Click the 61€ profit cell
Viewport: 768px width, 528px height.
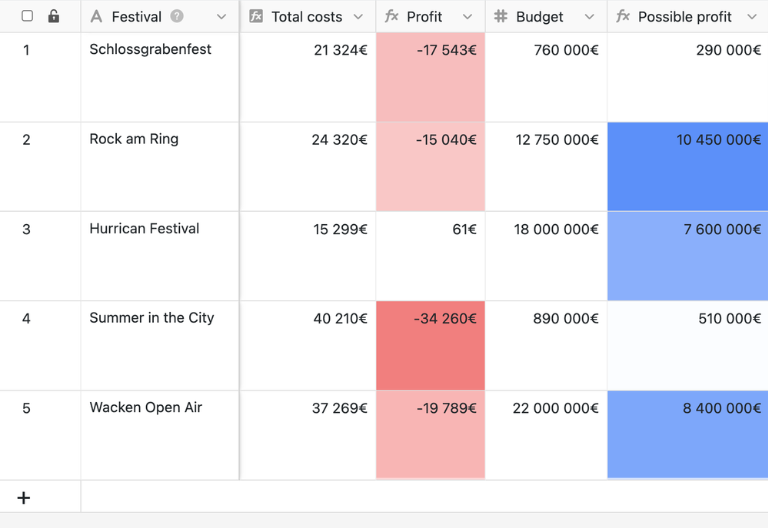431,256
